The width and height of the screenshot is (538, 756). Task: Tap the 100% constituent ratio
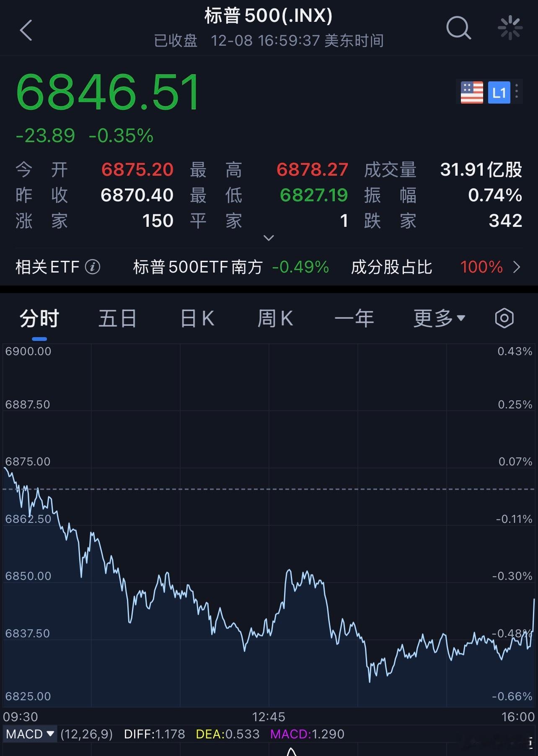pyautogui.click(x=481, y=267)
